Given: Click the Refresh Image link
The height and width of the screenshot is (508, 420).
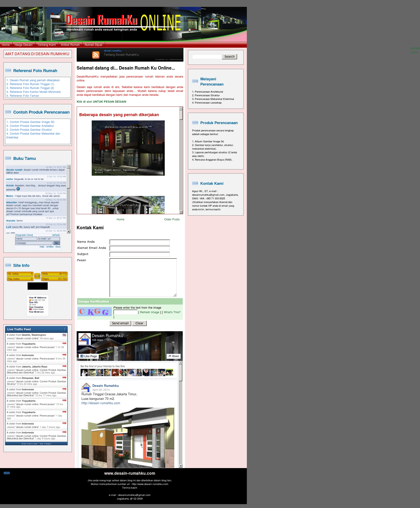Looking at the screenshot, I should pyautogui.click(x=149, y=313).
